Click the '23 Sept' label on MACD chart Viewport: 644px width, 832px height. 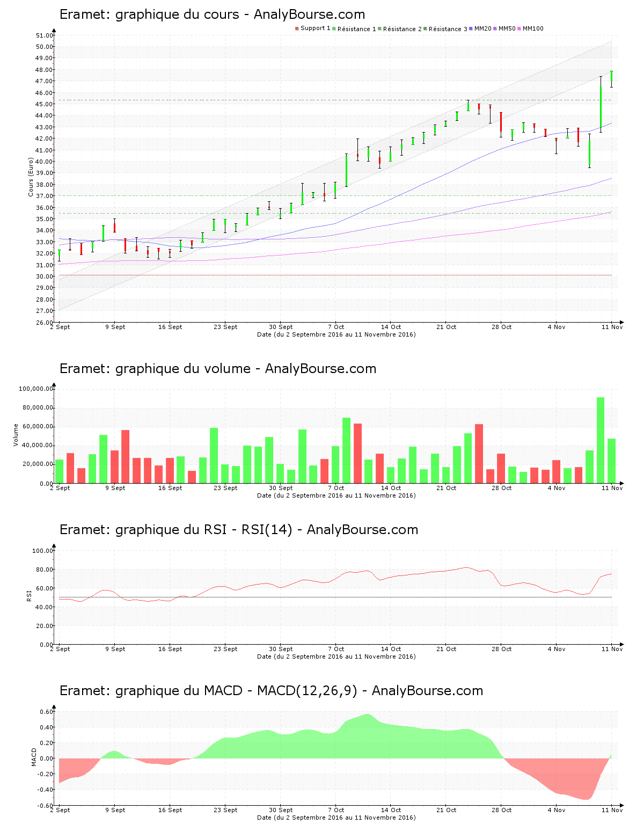pos(225,810)
